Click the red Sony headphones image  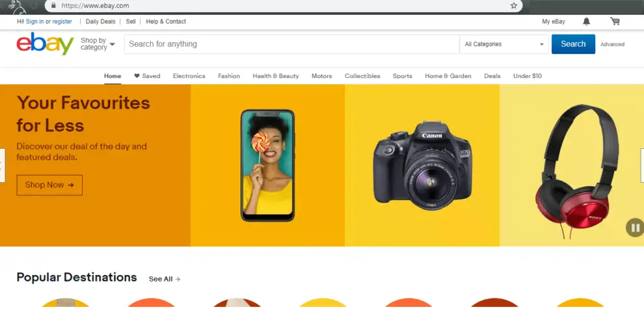pos(576,171)
